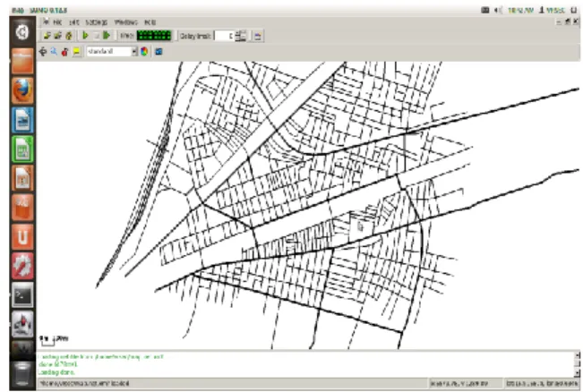
Task: Click the red viewport edit icon
Action: (x=65, y=52)
